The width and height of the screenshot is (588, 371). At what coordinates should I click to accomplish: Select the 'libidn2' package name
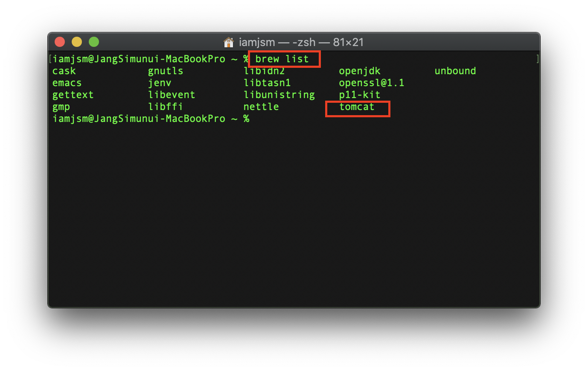(x=264, y=71)
